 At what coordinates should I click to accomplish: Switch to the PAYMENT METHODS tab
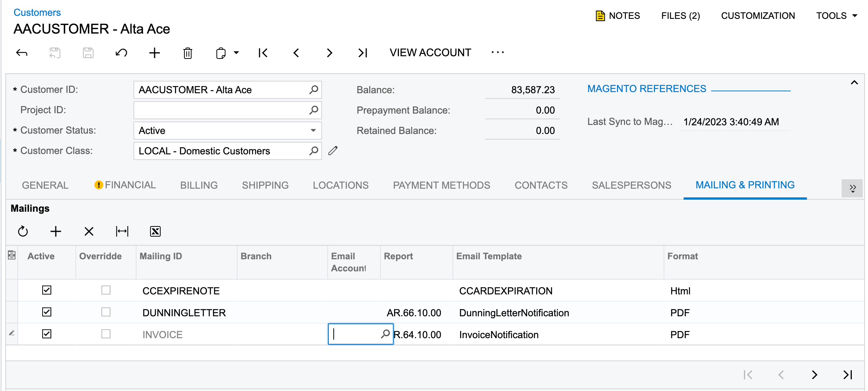(442, 185)
